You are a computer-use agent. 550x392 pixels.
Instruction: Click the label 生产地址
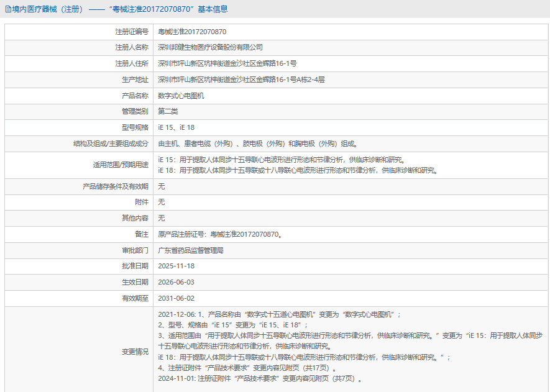[135, 80]
